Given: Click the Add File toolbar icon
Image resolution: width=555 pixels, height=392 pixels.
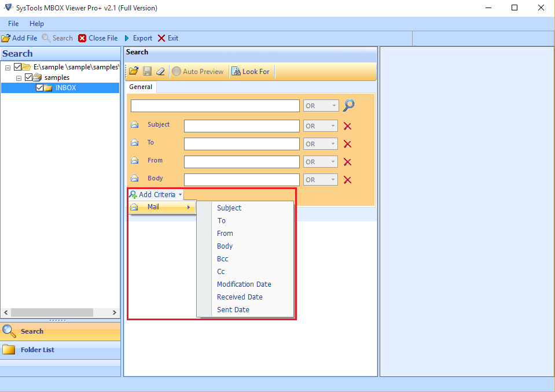Looking at the screenshot, I should click(x=6, y=38).
